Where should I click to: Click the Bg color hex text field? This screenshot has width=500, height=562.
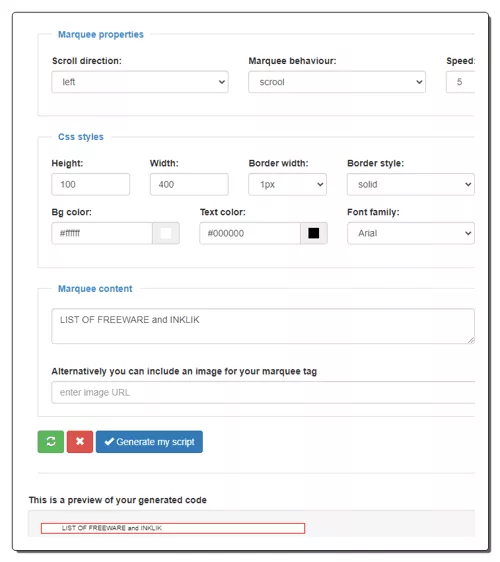102,233
